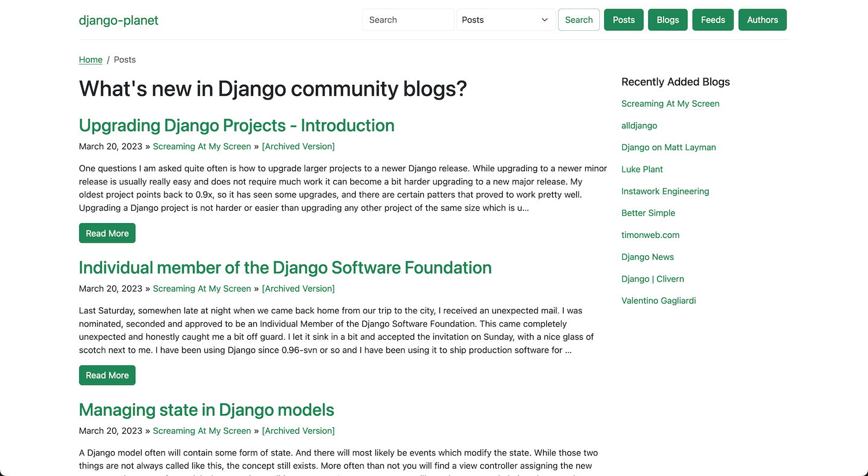Open 'Individual member of the Django Software Foundation' title
The height and width of the screenshot is (476, 868).
[285, 268]
